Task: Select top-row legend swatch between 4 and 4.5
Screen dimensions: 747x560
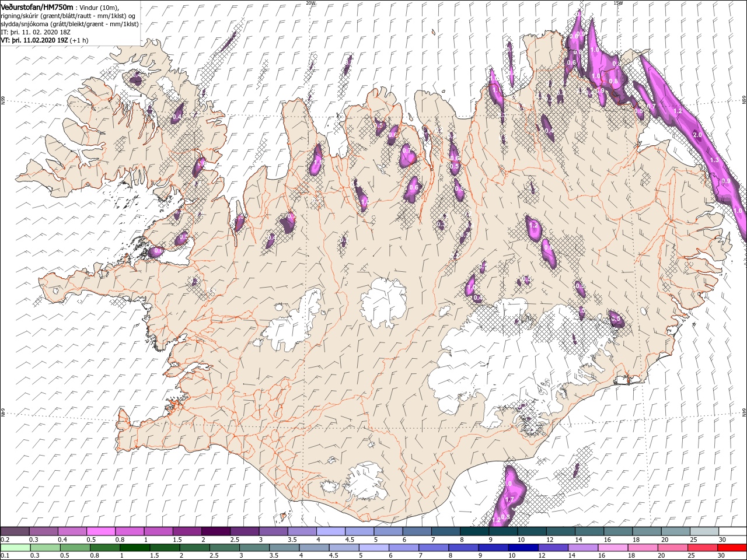Action: pos(330,531)
